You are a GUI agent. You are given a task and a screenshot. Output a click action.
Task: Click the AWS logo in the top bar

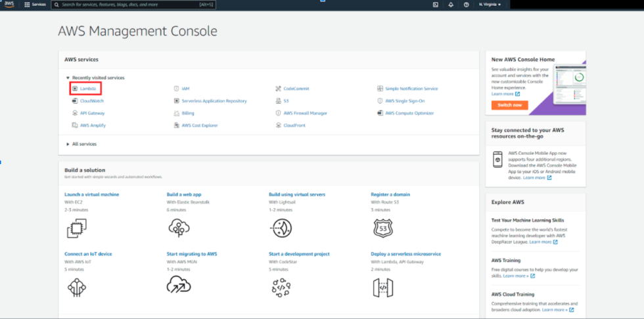[9, 4]
